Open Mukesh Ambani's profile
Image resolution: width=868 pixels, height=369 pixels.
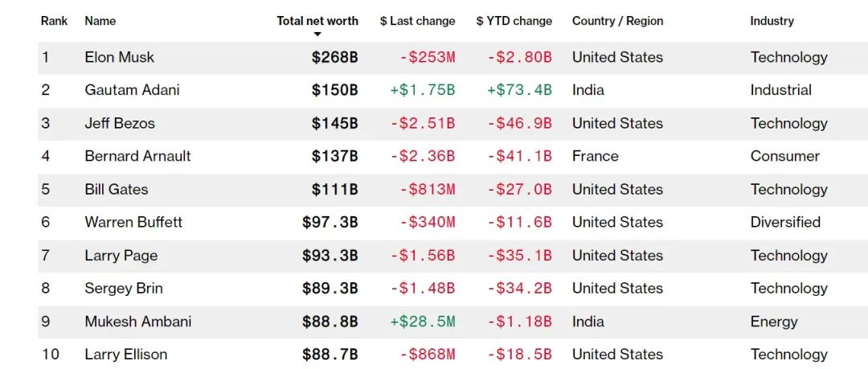tap(138, 322)
